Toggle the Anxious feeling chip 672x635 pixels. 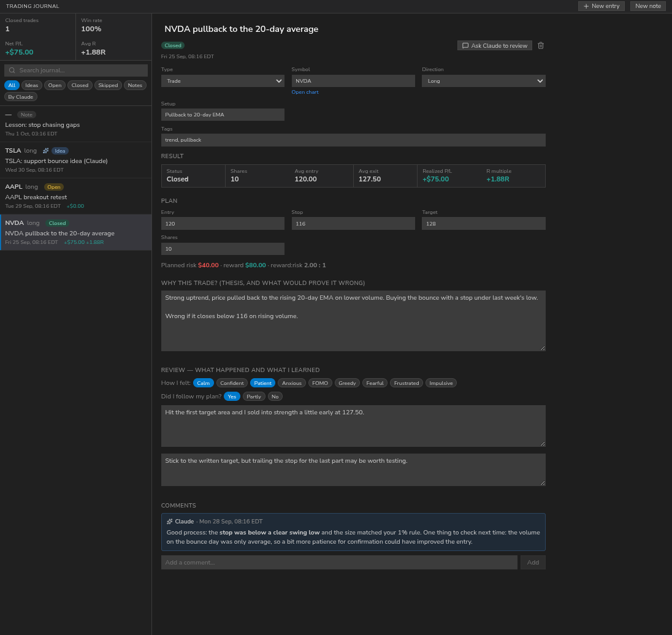[291, 383]
